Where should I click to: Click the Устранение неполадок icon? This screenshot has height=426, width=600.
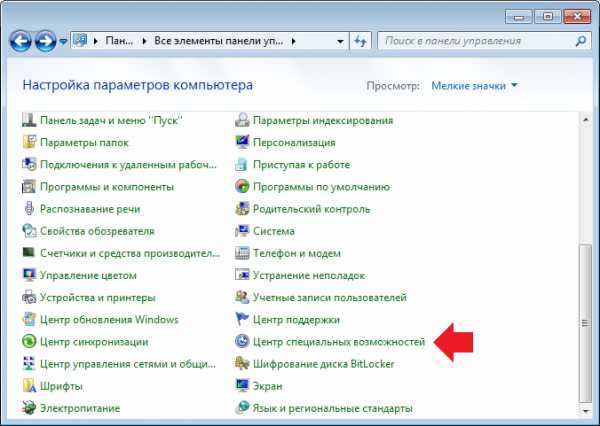[x=242, y=275]
